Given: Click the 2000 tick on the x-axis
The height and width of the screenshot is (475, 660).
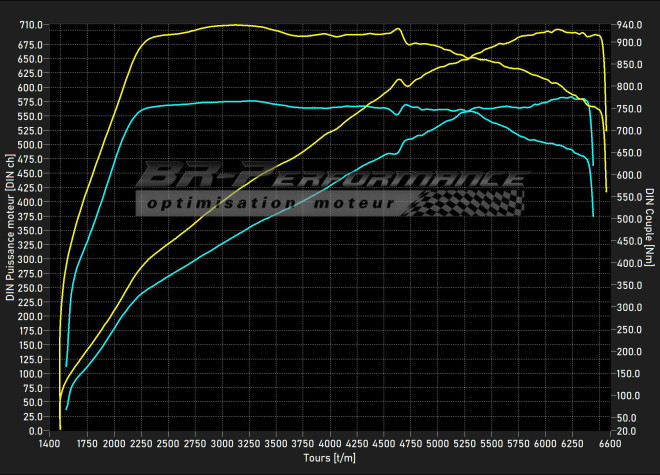Looking at the screenshot, I should pyautogui.click(x=115, y=442).
